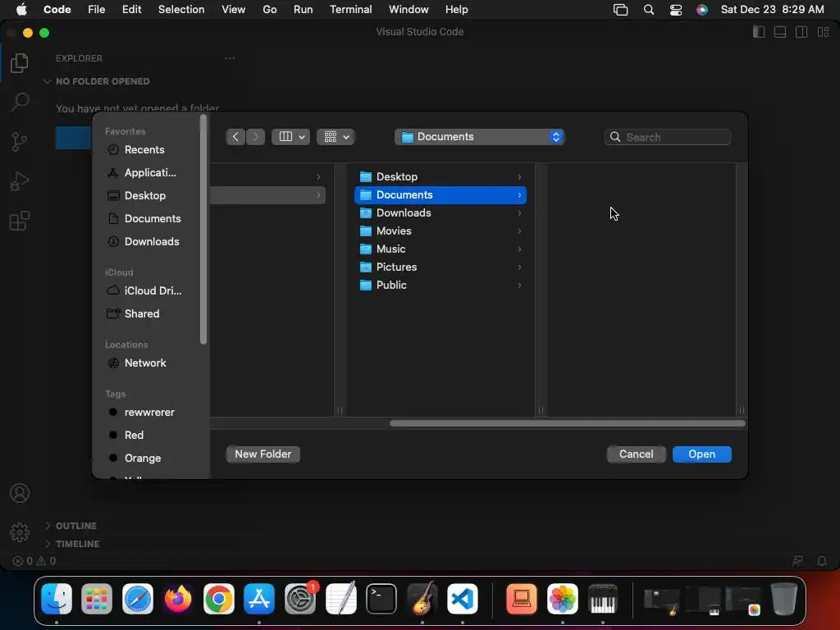Open the Selection menu

click(181, 10)
